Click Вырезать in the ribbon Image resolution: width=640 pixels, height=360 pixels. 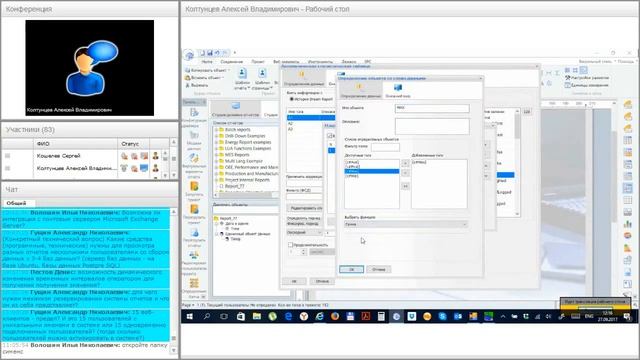point(197,85)
